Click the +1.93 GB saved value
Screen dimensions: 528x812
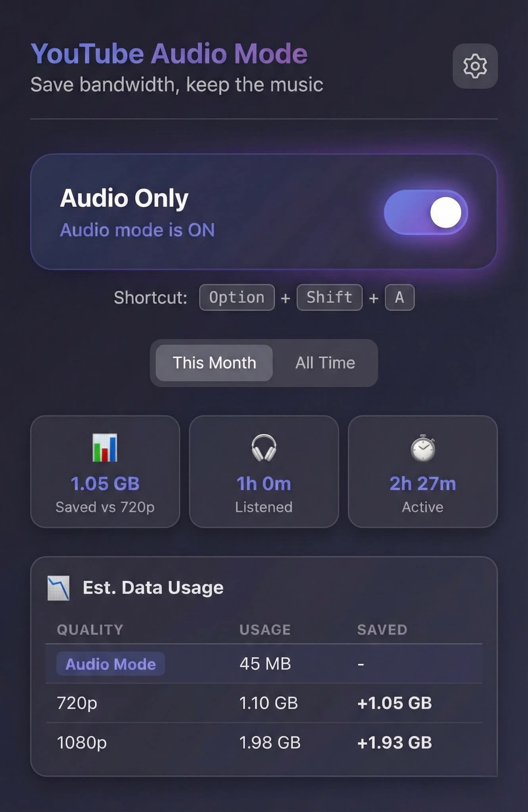pyautogui.click(x=394, y=742)
